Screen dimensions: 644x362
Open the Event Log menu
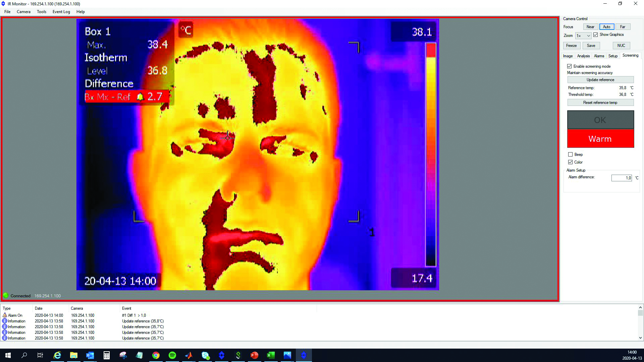click(61, 12)
